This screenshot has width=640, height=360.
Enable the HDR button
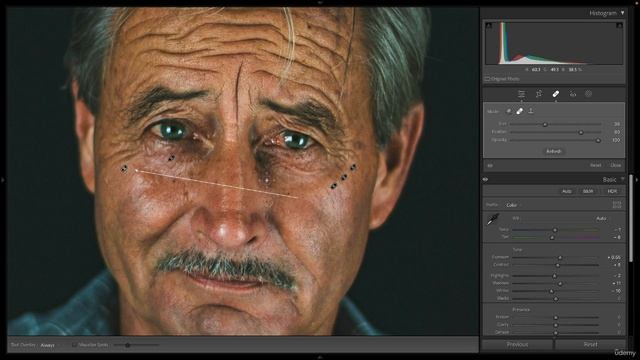pos(612,191)
